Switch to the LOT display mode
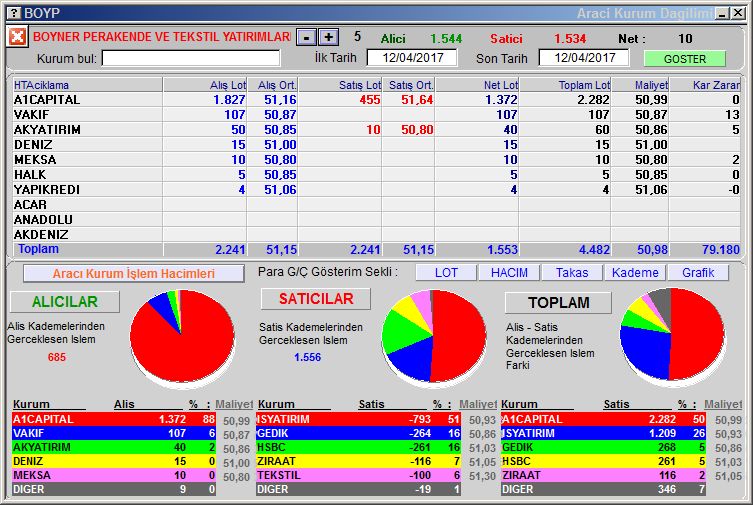The image size is (753, 505). (446, 273)
